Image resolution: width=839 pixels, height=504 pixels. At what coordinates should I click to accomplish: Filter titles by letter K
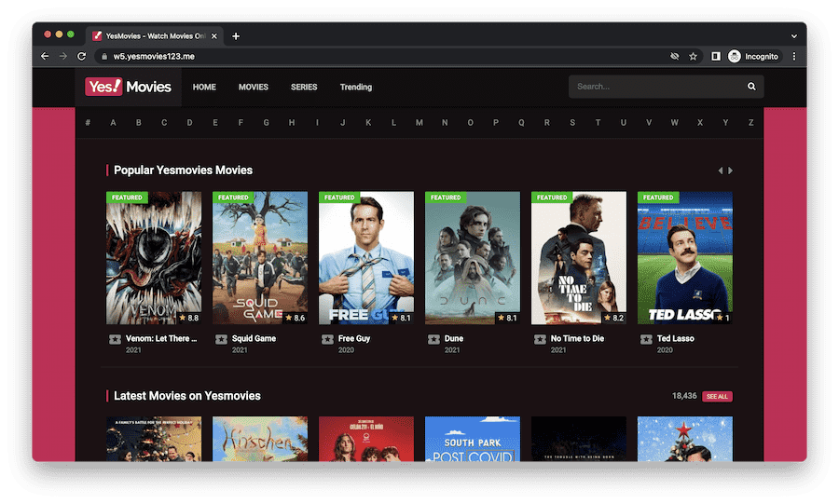click(368, 122)
